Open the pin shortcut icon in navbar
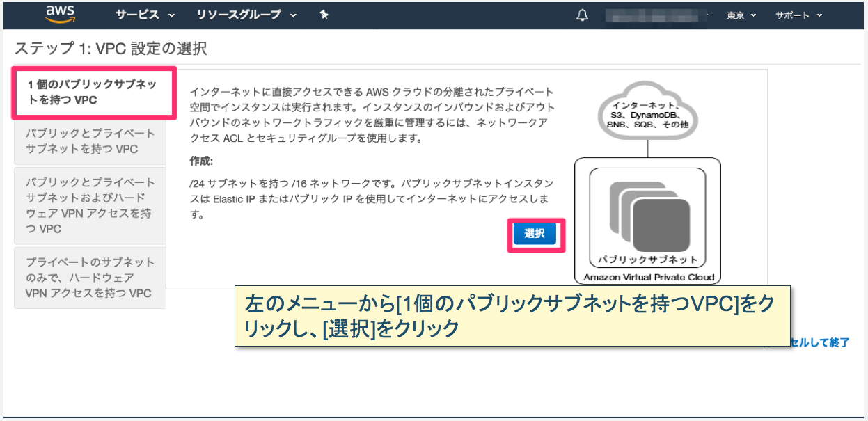This screenshot has width=868, height=421. click(324, 15)
